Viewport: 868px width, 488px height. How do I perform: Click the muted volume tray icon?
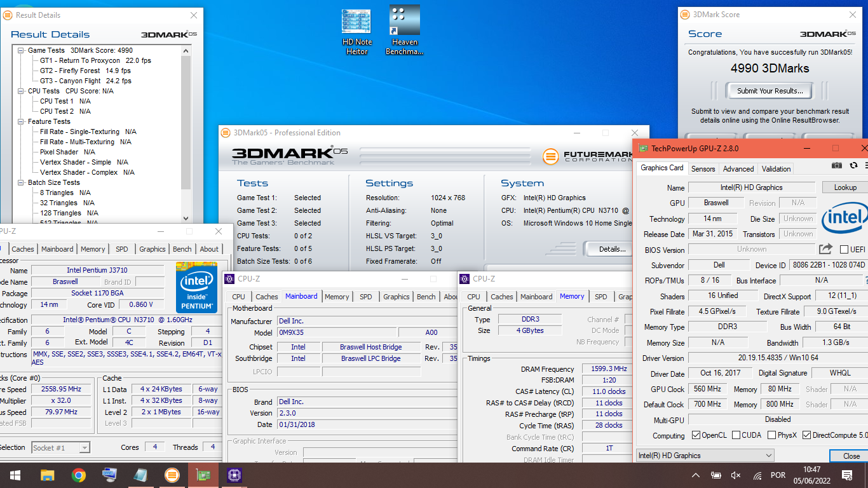pyautogui.click(x=736, y=475)
